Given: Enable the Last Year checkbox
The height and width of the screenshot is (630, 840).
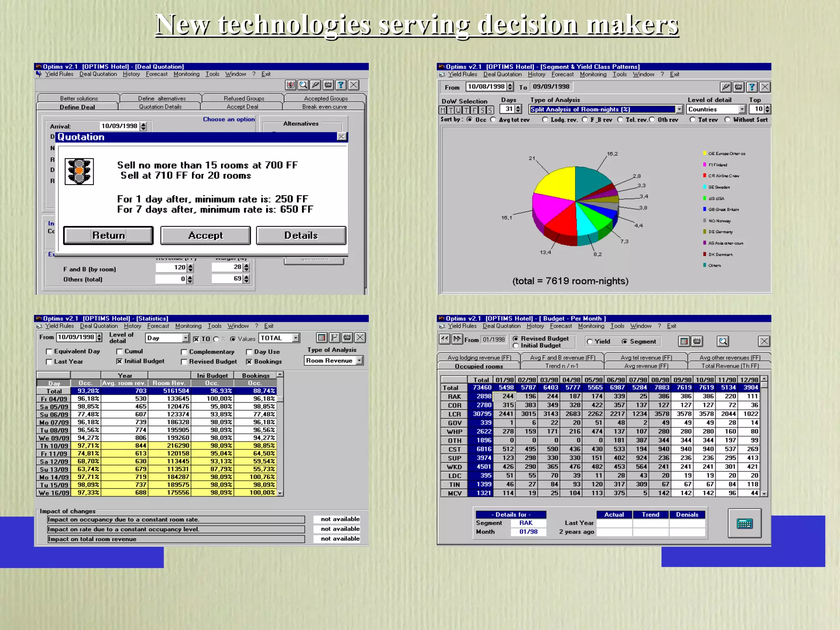Looking at the screenshot, I should (x=49, y=362).
